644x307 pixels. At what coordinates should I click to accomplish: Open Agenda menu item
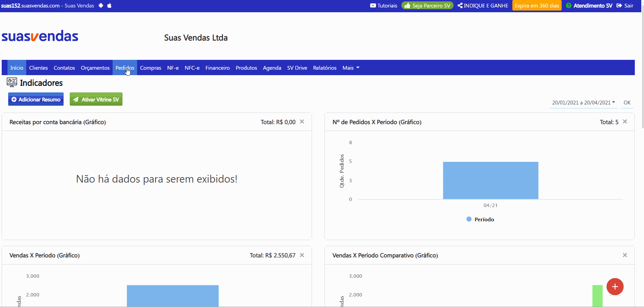point(272,68)
